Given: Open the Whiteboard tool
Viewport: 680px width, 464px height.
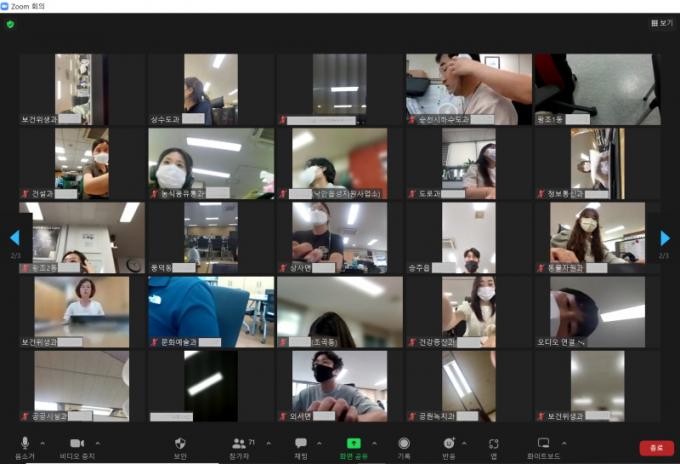Looking at the screenshot, I should [x=544, y=444].
